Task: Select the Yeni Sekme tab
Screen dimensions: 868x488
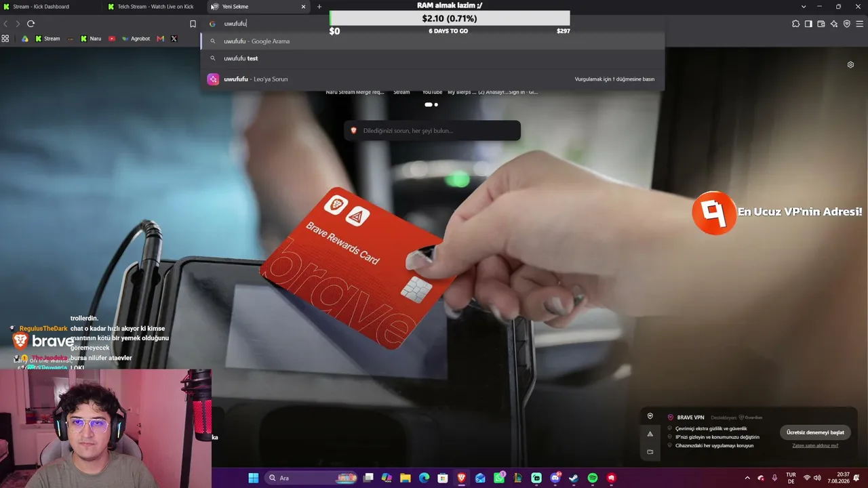Action: point(258,7)
